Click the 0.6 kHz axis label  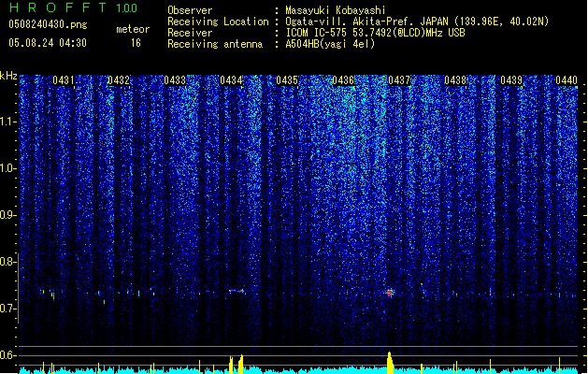[7, 355]
